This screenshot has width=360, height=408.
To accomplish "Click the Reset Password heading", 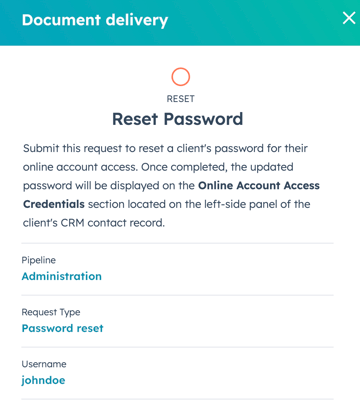I will pos(178,119).
